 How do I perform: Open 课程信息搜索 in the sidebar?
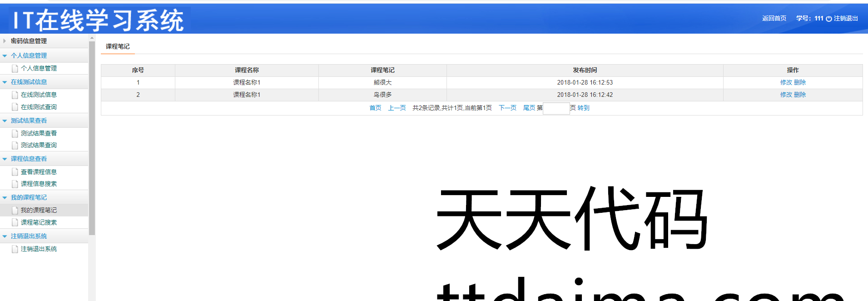39,184
